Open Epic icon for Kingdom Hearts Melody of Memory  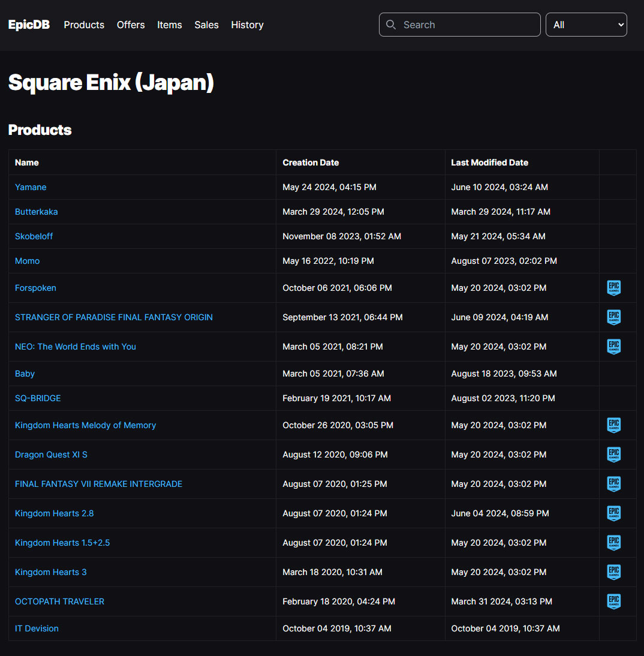tap(613, 425)
